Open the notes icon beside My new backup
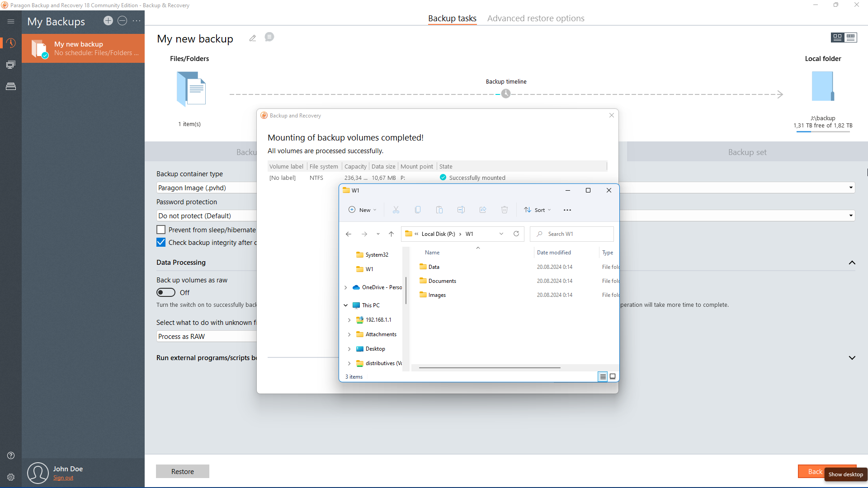The width and height of the screenshot is (868, 488). click(x=269, y=37)
